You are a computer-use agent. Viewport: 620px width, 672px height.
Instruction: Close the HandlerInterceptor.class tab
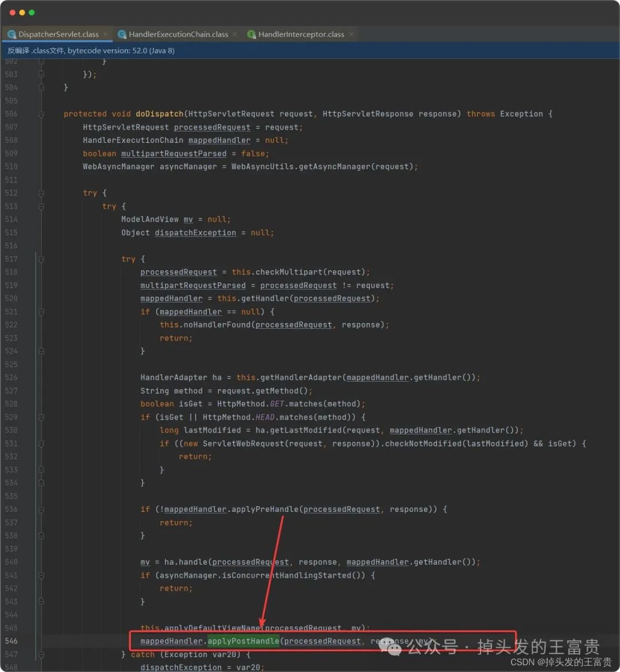pos(351,34)
